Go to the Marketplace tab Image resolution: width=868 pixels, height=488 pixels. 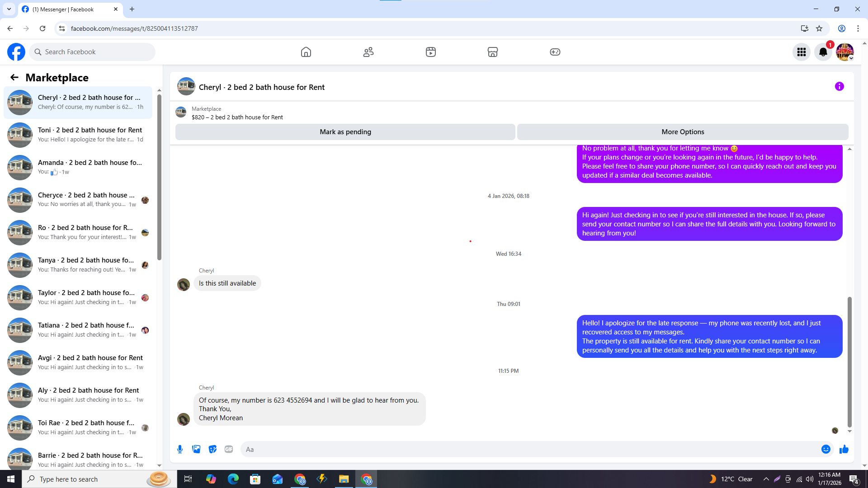492,52
